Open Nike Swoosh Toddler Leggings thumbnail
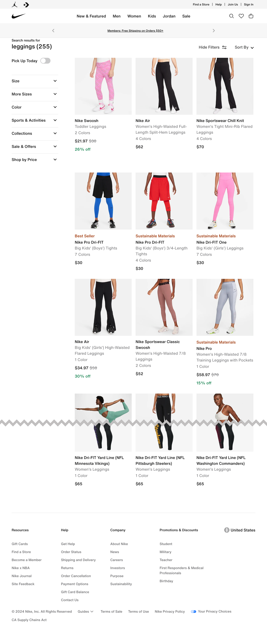267x644 pixels. [103, 86]
